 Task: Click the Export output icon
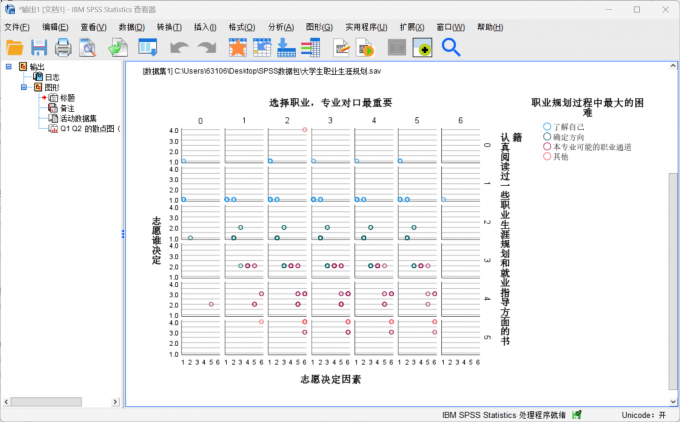(117, 47)
